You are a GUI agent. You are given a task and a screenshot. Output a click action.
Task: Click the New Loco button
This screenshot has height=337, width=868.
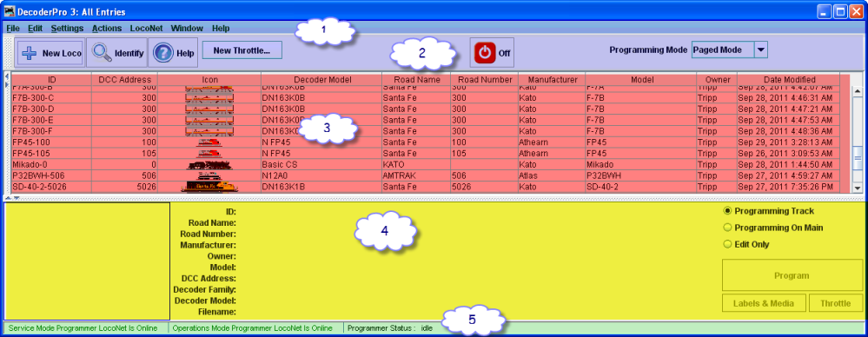coord(50,53)
